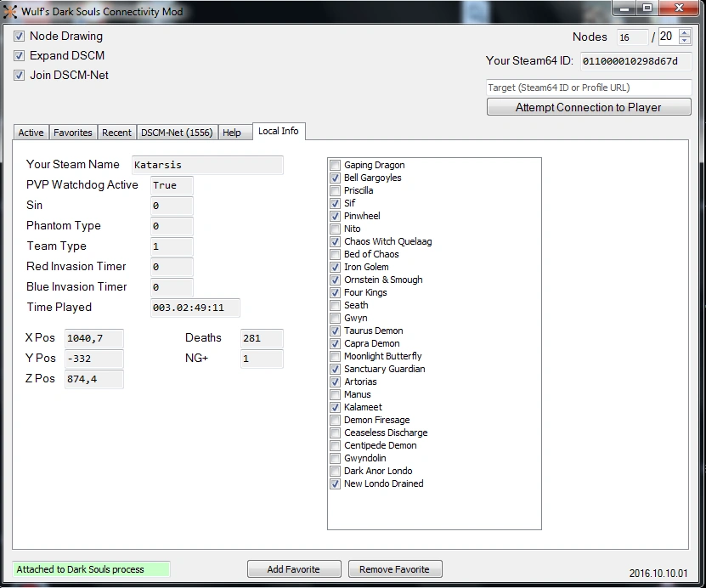Select the Help tab
The height and width of the screenshot is (588, 706).
click(232, 133)
